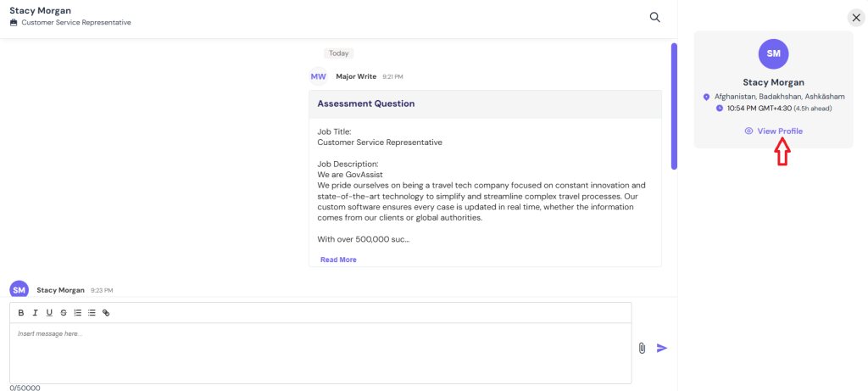This screenshot has width=868, height=391.
Task: Apply italic formatting in editor
Action: point(35,313)
